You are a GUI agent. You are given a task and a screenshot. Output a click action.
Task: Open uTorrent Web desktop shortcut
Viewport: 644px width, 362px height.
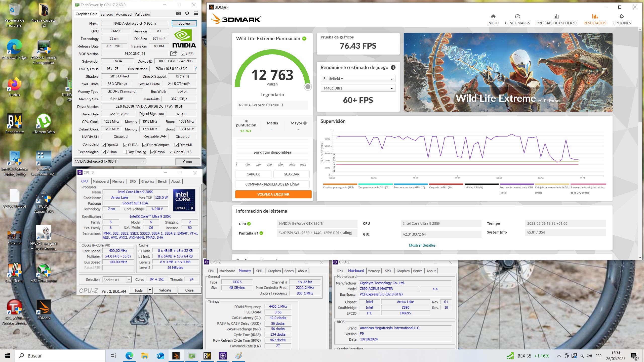44,124
